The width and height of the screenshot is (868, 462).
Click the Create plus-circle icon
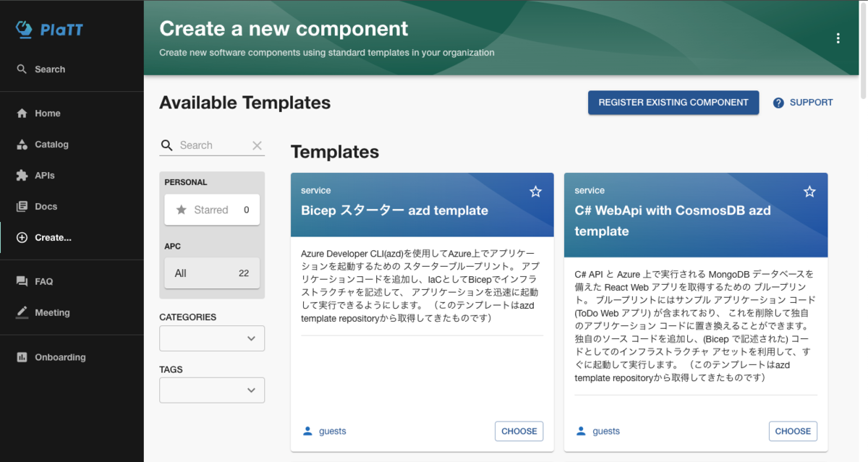pos(22,238)
